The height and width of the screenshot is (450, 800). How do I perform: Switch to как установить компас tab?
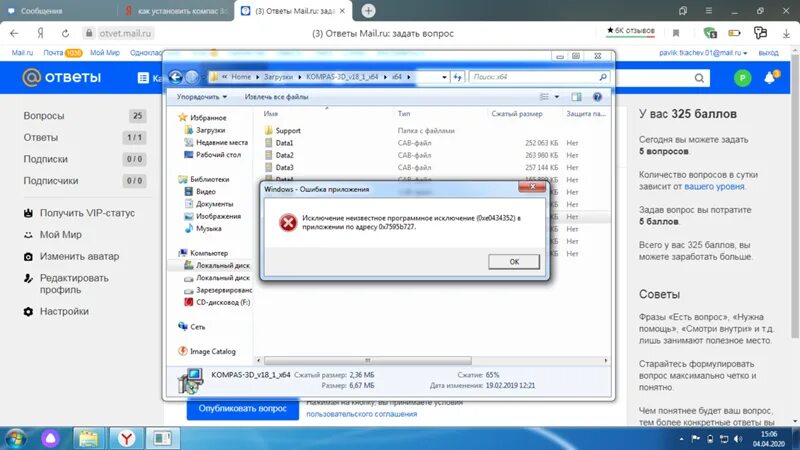[x=176, y=11]
